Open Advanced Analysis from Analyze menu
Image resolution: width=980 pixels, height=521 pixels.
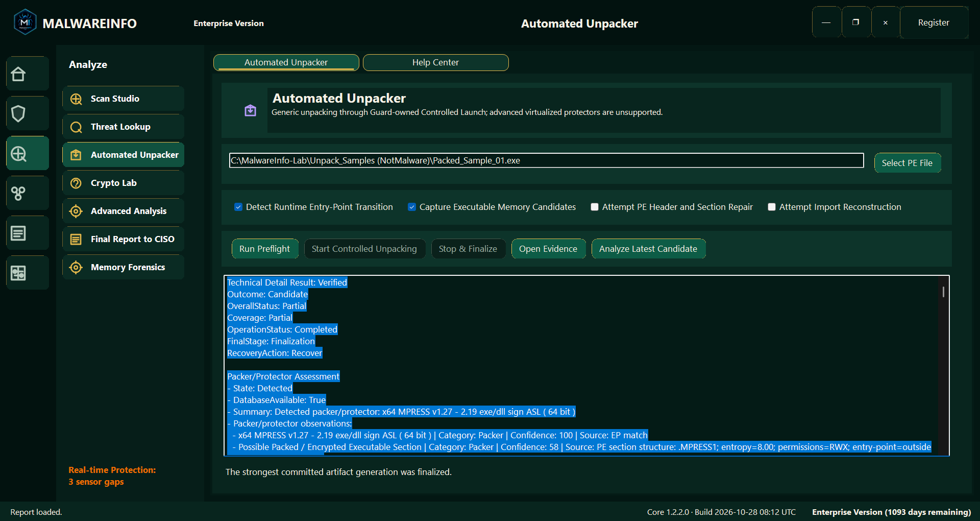pos(124,211)
